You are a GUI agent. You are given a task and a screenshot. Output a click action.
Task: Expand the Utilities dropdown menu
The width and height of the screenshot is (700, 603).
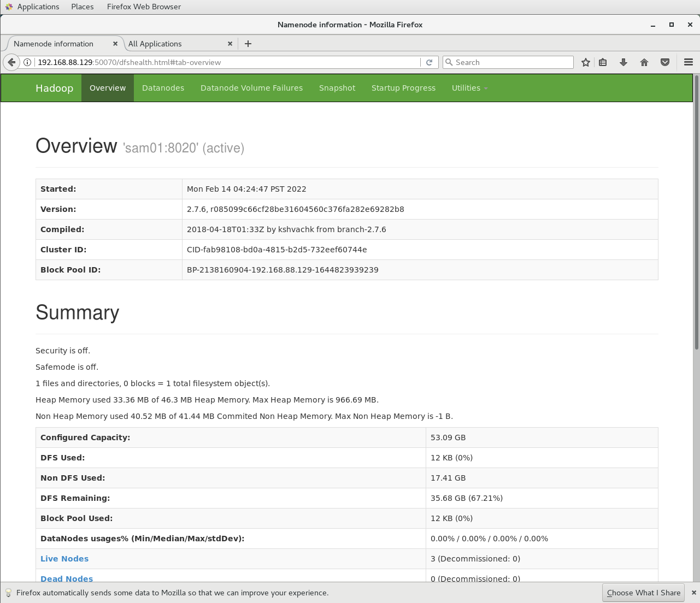(x=469, y=88)
